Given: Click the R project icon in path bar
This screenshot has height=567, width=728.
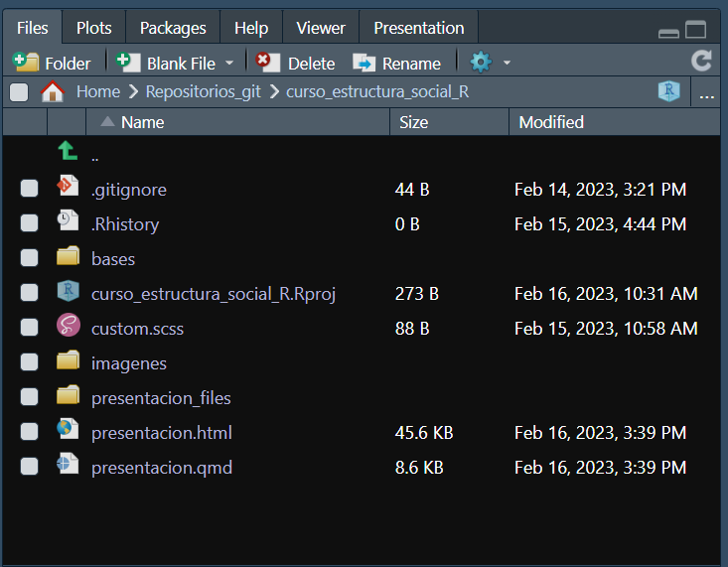Looking at the screenshot, I should coord(669,92).
